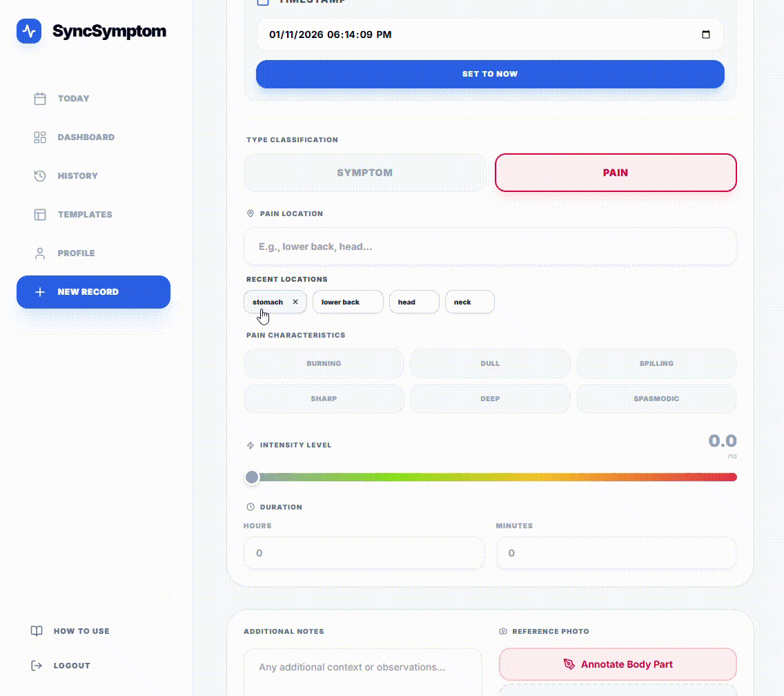
Task: Click the Annotate Body Part button
Action: pos(618,664)
